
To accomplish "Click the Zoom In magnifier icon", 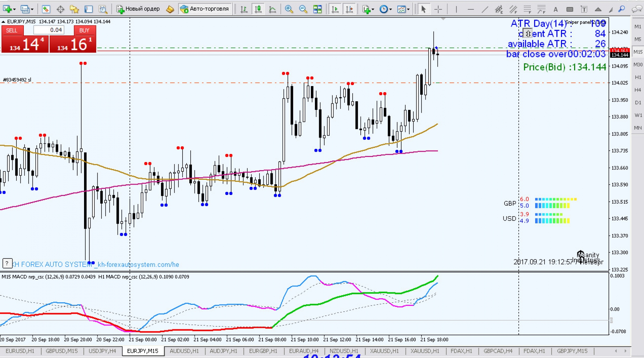I will 289,9.
